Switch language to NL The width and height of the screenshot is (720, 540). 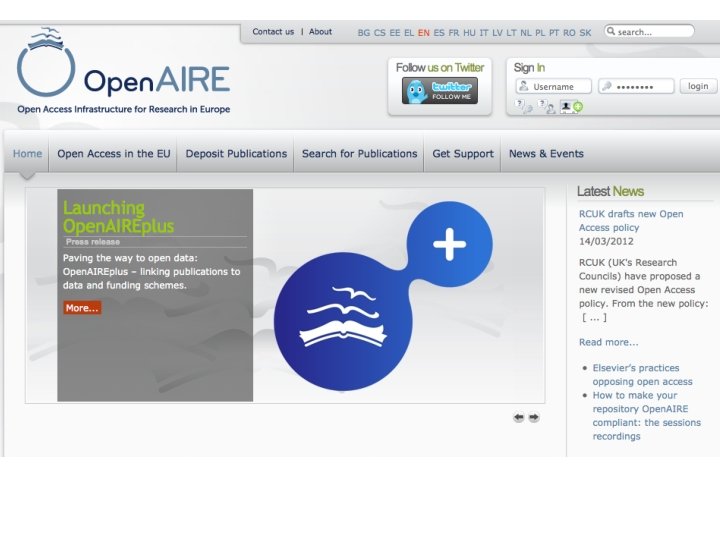(526, 33)
